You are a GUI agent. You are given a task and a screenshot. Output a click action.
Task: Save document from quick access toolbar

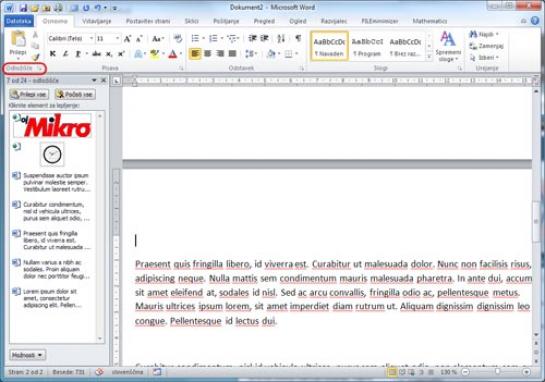[23, 7]
